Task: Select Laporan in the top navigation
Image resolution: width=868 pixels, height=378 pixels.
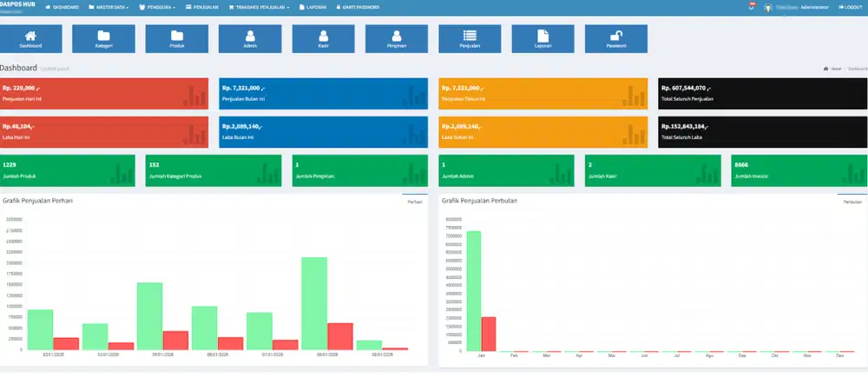Action: coord(314,7)
